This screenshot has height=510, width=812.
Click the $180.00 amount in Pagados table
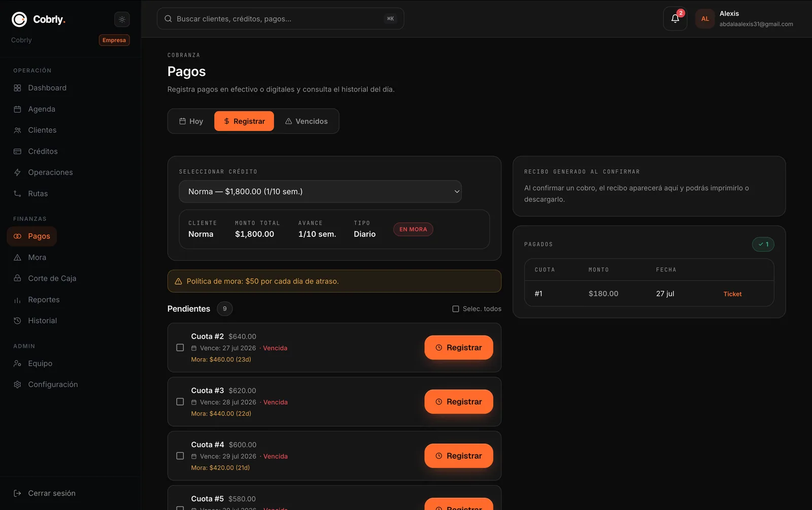(x=603, y=294)
